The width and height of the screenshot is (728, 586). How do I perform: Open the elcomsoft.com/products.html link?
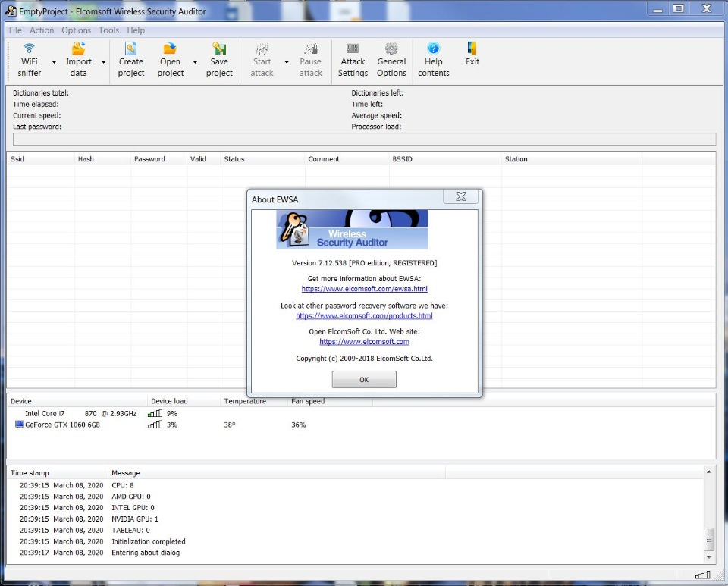(x=365, y=315)
